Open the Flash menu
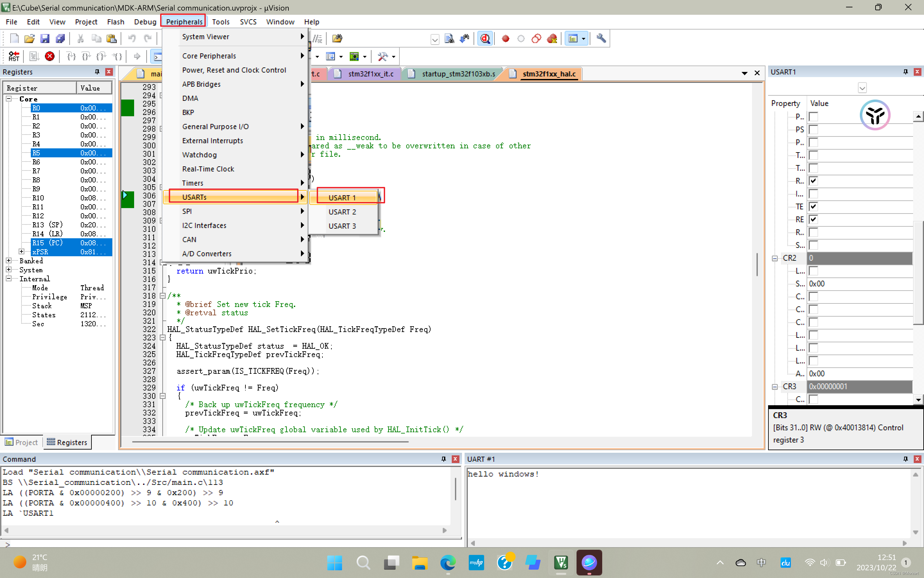Viewport: 924px width, 578px height. click(116, 22)
